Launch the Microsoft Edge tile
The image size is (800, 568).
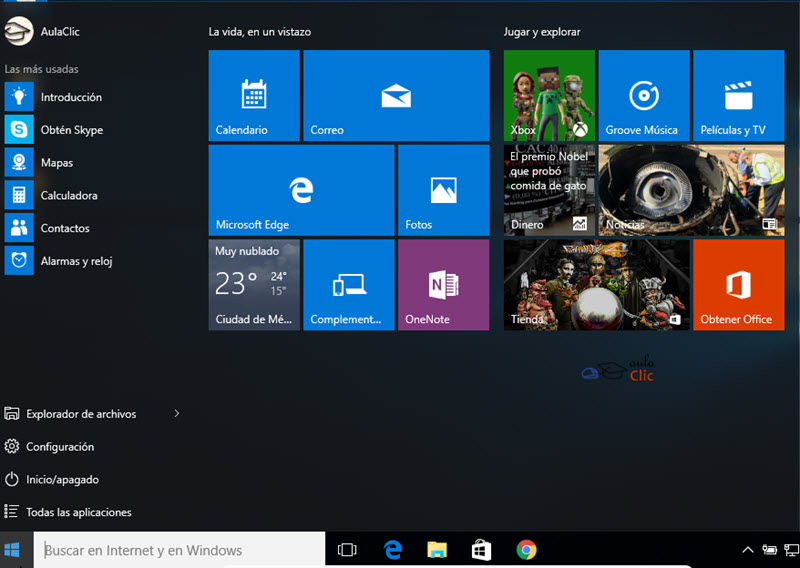(x=301, y=190)
